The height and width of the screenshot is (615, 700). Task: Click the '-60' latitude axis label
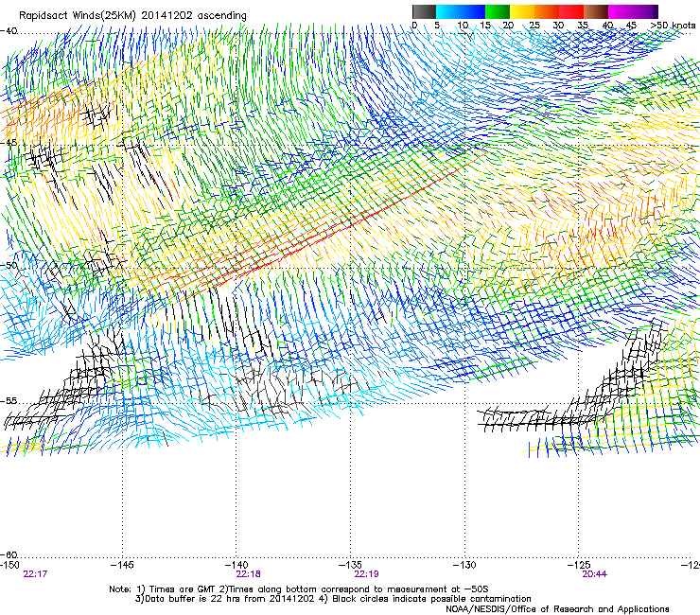(x=9, y=554)
